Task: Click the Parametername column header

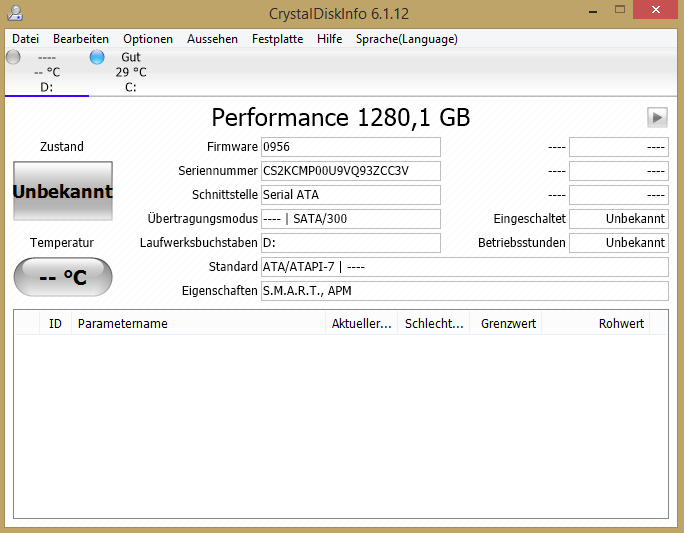Action: pos(198,324)
